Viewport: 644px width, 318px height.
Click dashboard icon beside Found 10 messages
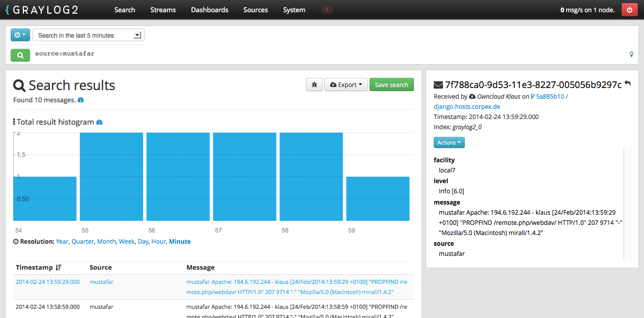(80, 100)
